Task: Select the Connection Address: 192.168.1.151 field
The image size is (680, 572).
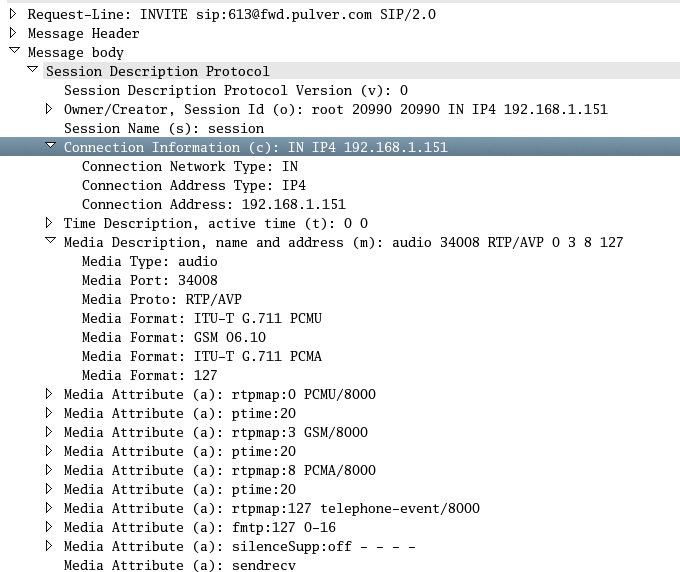Action: pyautogui.click(x=213, y=204)
